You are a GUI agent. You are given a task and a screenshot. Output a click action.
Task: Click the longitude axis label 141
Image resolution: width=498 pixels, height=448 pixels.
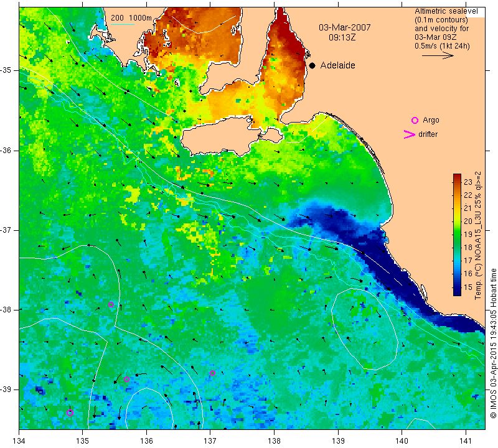pos(466,441)
